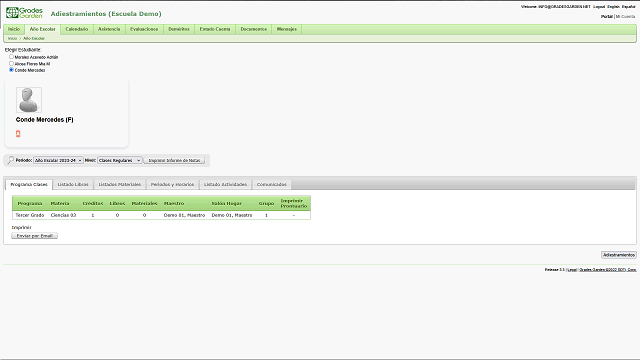Open the Inicio menu tab
Screen dimensions: 640x360
[14, 29]
